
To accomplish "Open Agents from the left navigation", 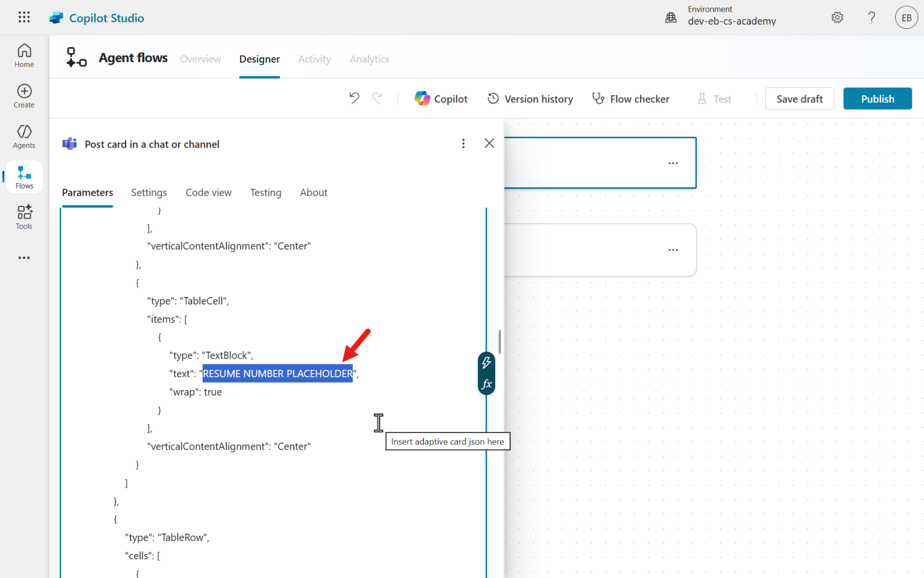I will click(24, 136).
